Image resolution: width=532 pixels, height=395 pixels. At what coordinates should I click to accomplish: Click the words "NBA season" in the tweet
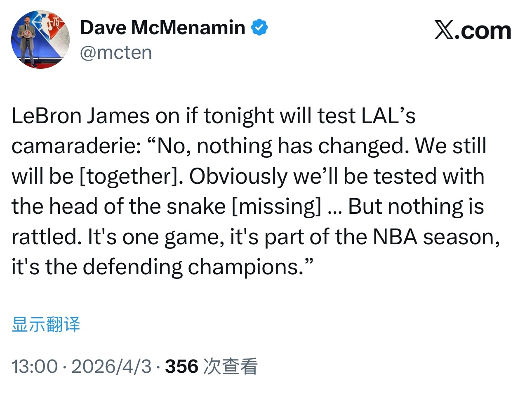point(436,237)
